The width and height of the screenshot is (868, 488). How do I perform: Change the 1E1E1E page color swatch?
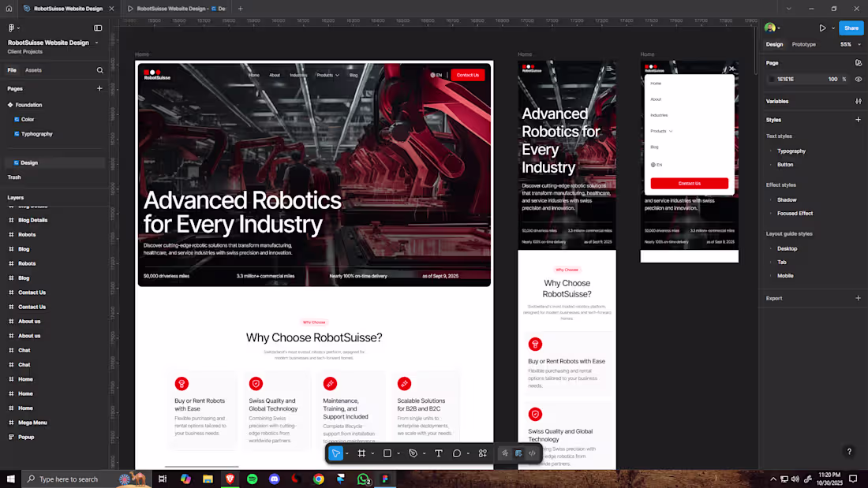(772, 79)
